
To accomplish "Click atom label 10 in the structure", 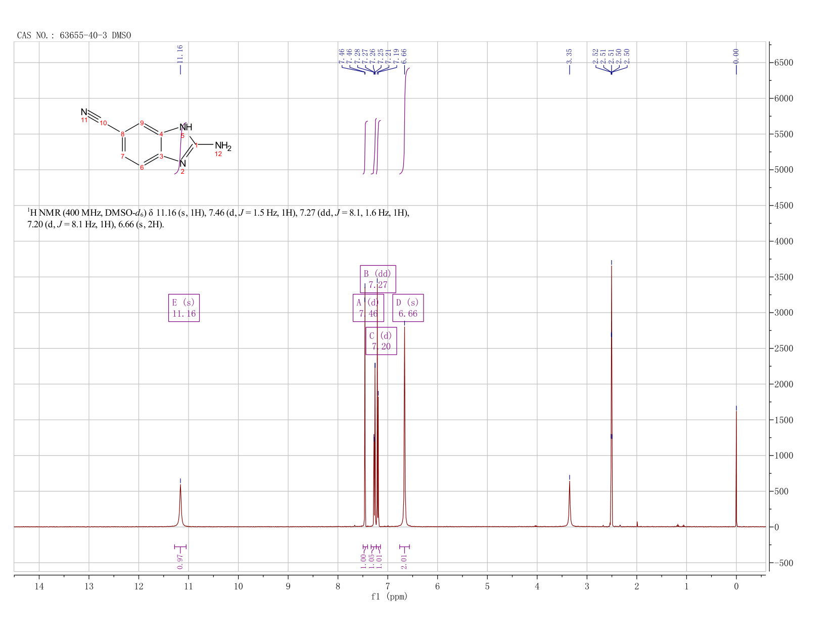I will 103,123.
